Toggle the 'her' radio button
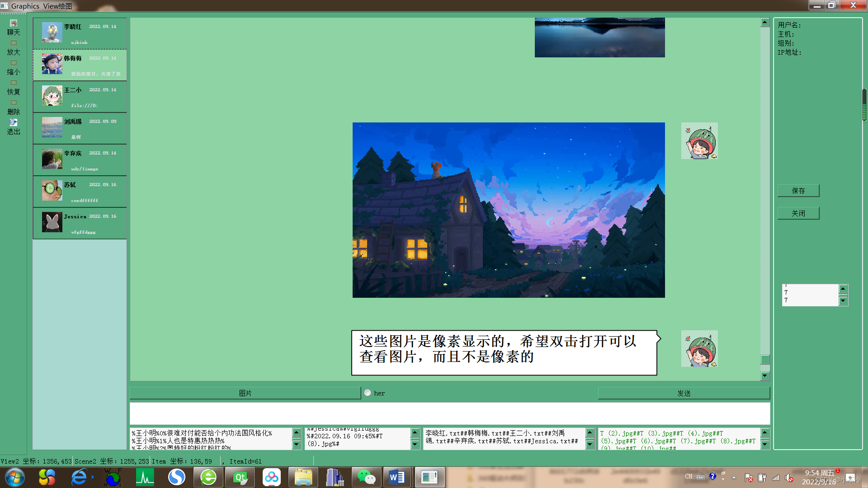 click(368, 393)
